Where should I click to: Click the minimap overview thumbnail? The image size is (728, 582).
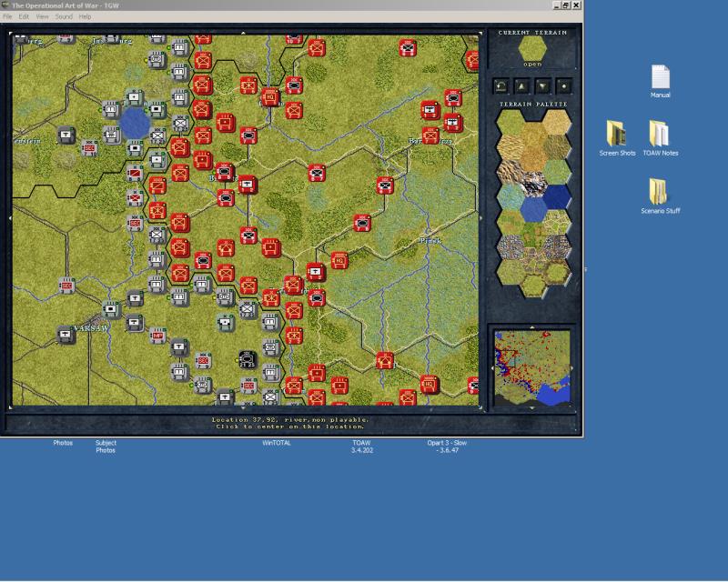click(x=532, y=367)
